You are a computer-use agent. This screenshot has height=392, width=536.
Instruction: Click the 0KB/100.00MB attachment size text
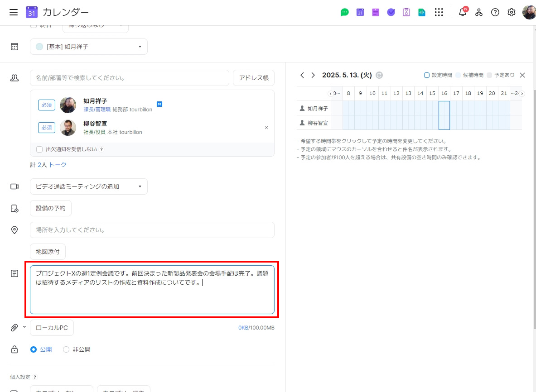(x=256, y=328)
